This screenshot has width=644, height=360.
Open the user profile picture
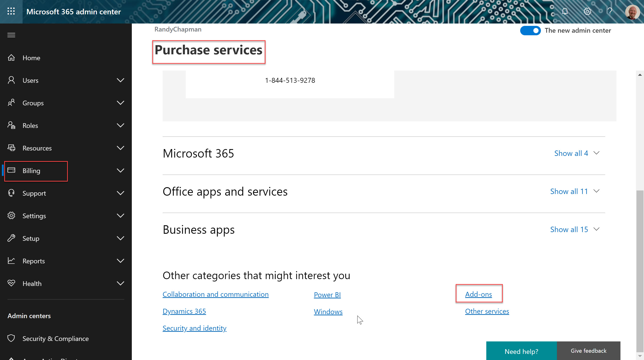tap(632, 12)
